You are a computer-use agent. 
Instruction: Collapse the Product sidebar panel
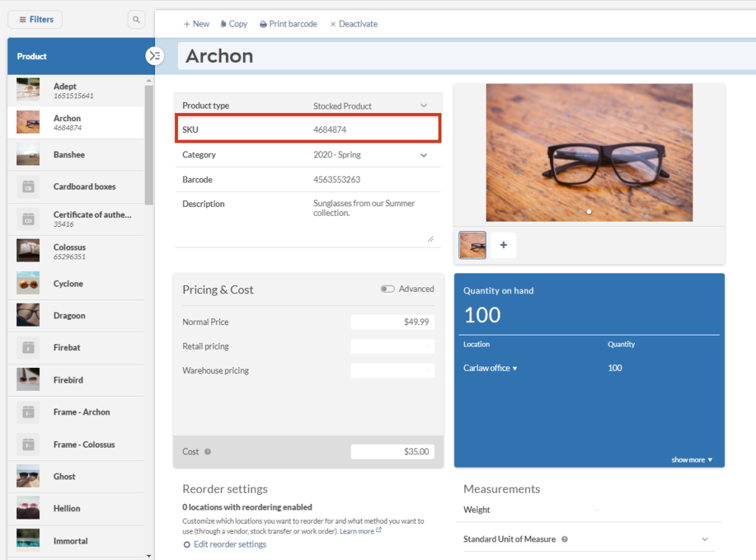pyautogui.click(x=154, y=55)
